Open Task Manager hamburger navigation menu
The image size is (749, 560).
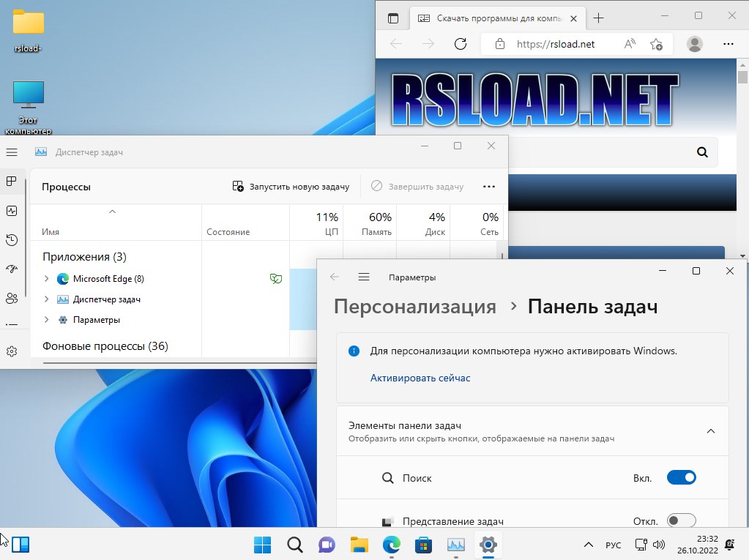12,152
